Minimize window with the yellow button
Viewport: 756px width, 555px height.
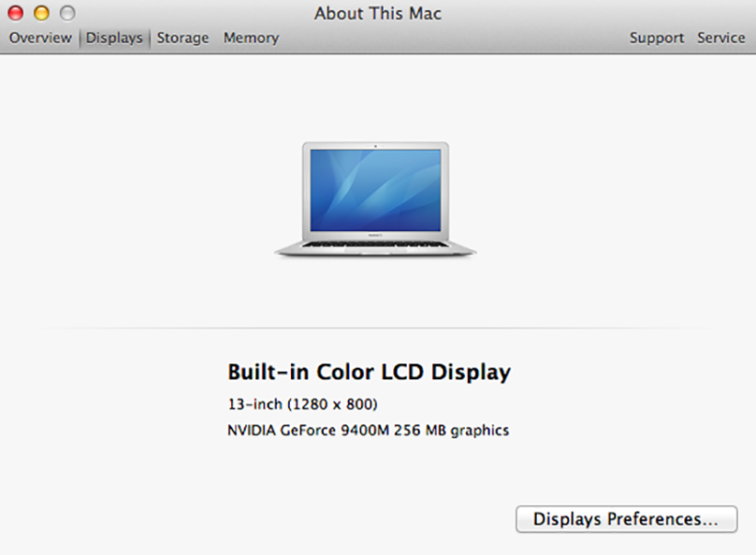coord(41,13)
